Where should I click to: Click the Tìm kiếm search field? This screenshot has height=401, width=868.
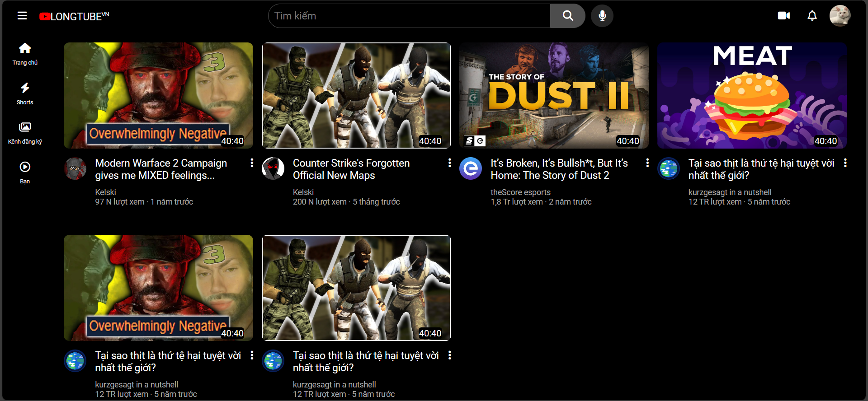pos(409,16)
